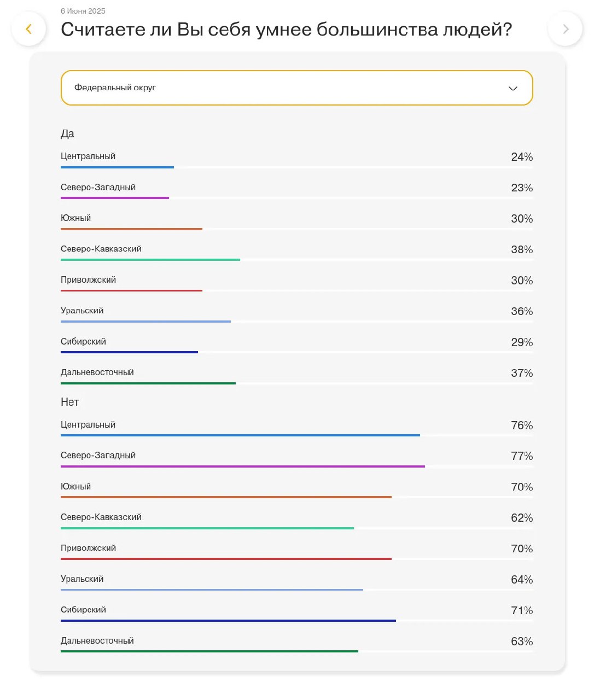Viewport: 594px width, 700px height.
Task: Select the Нет answer heading
Action: (70, 402)
